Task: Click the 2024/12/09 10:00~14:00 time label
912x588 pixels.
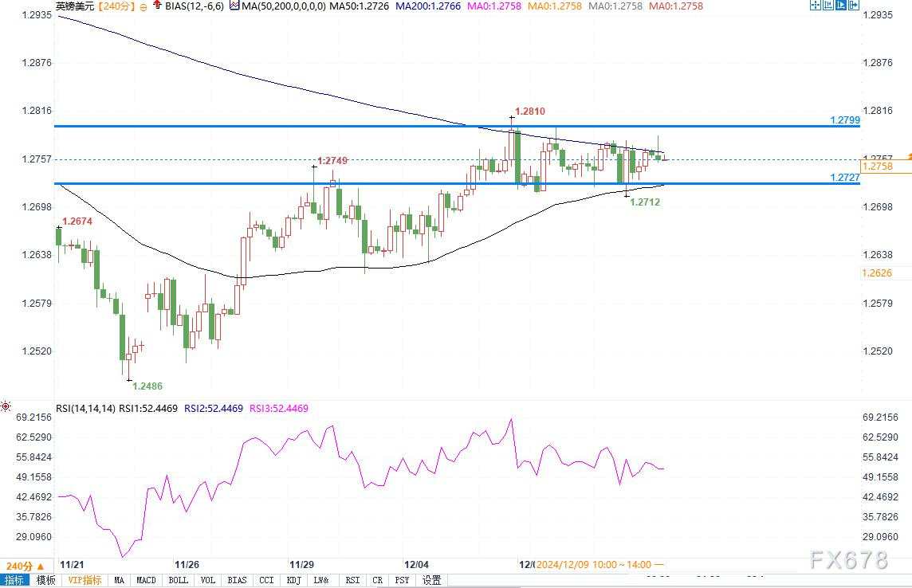Action: pyautogui.click(x=594, y=565)
